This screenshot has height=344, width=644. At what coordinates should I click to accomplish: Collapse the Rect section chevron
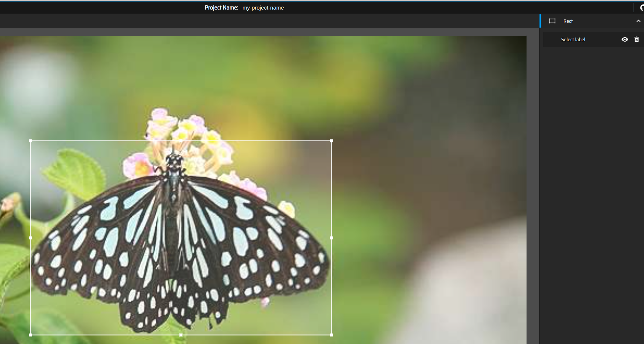(x=638, y=21)
